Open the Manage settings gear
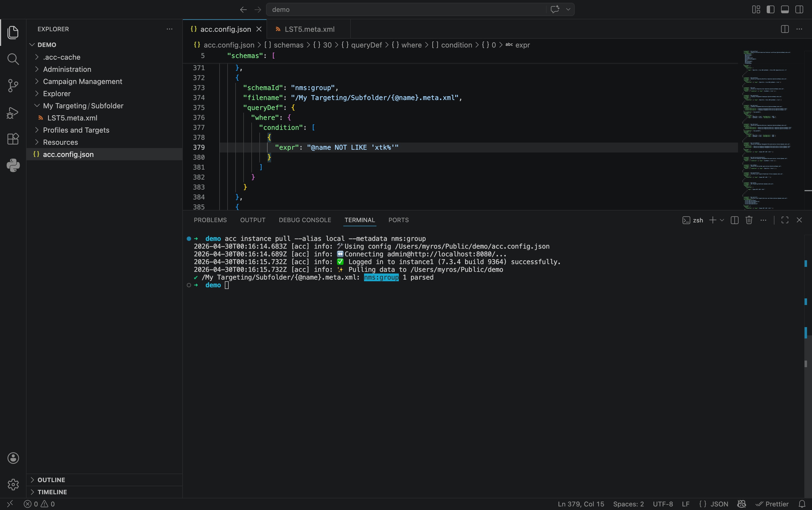 click(13, 484)
